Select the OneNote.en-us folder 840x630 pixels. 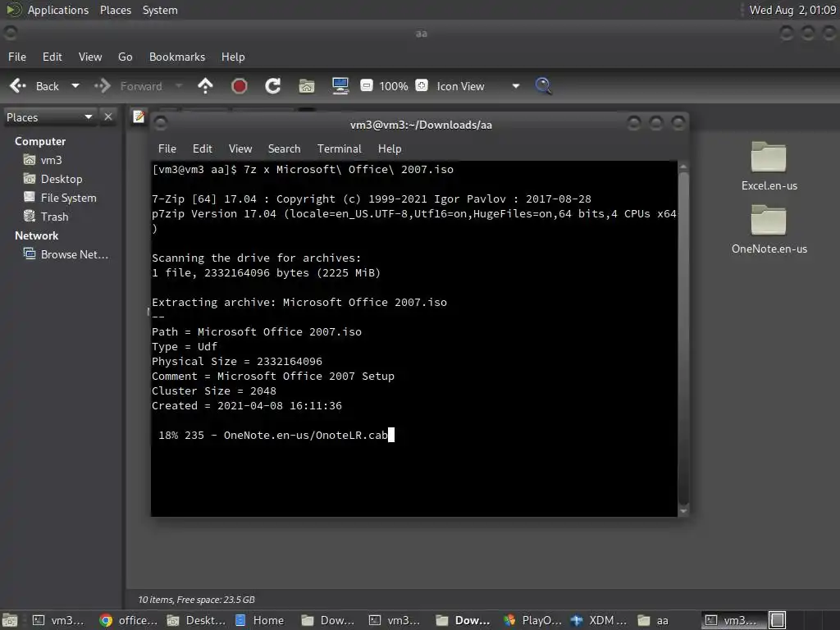(x=769, y=230)
